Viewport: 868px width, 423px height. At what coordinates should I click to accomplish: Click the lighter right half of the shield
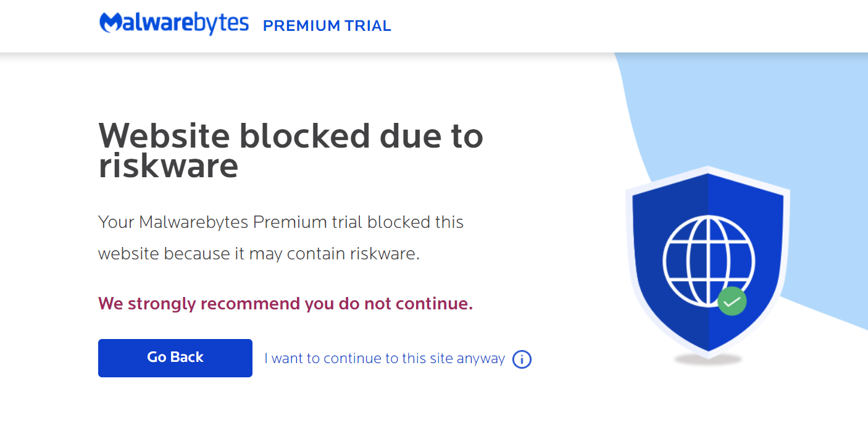(x=746, y=259)
